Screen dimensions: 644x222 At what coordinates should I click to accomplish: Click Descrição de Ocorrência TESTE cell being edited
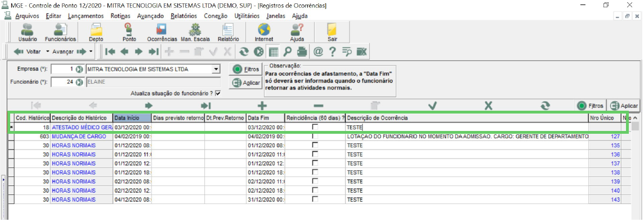pos(467,128)
